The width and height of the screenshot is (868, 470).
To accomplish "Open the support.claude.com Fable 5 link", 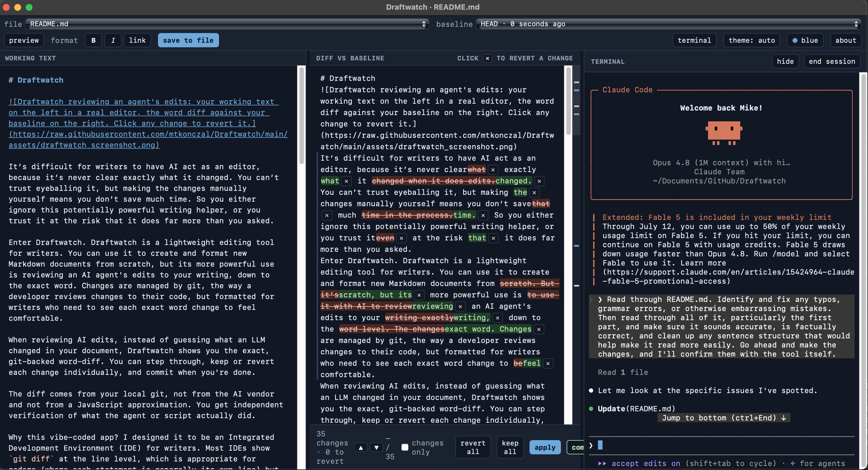I will pyautogui.click(x=728, y=276).
